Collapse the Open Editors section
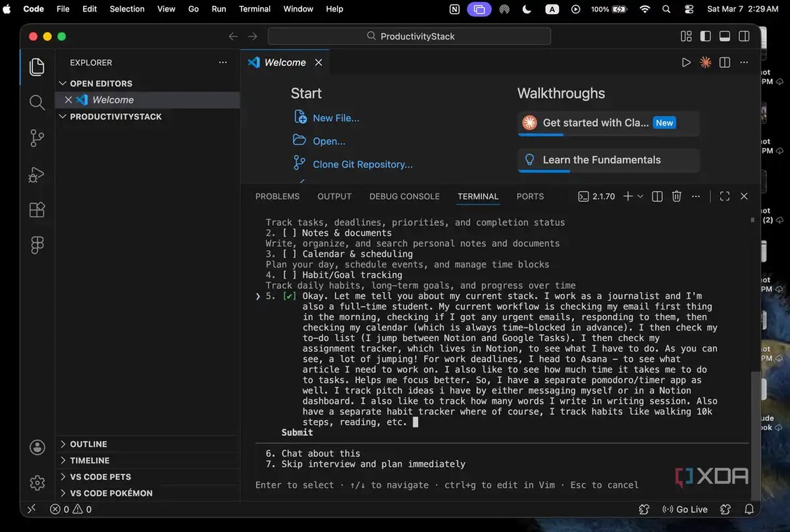Viewport: 790px width, 532px height. click(x=147, y=84)
